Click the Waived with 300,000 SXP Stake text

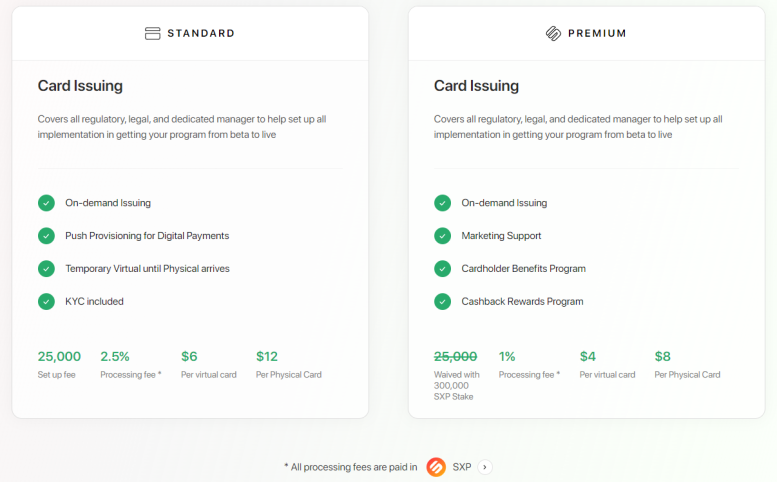point(456,385)
